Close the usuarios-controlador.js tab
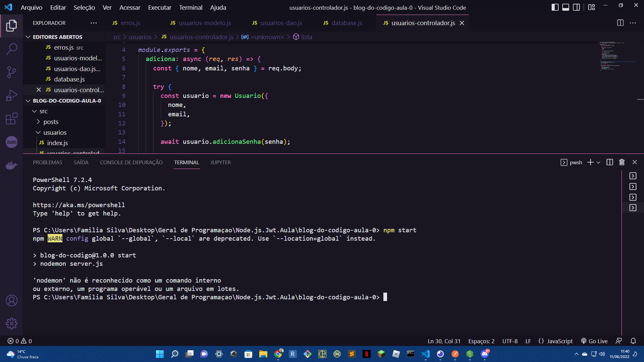The width and height of the screenshot is (644, 362). pyautogui.click(x=462, y=23)
